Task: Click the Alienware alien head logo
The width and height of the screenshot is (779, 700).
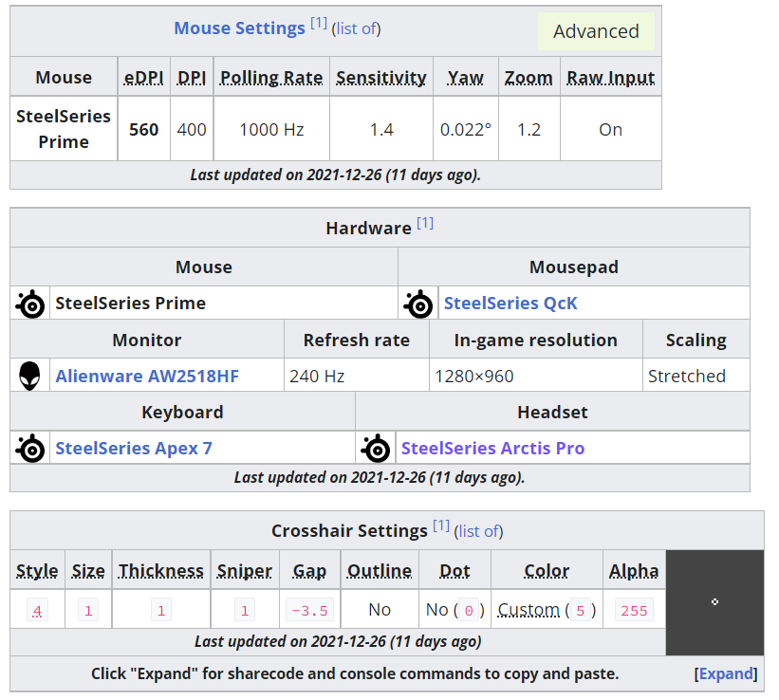Action: (29, 376)
